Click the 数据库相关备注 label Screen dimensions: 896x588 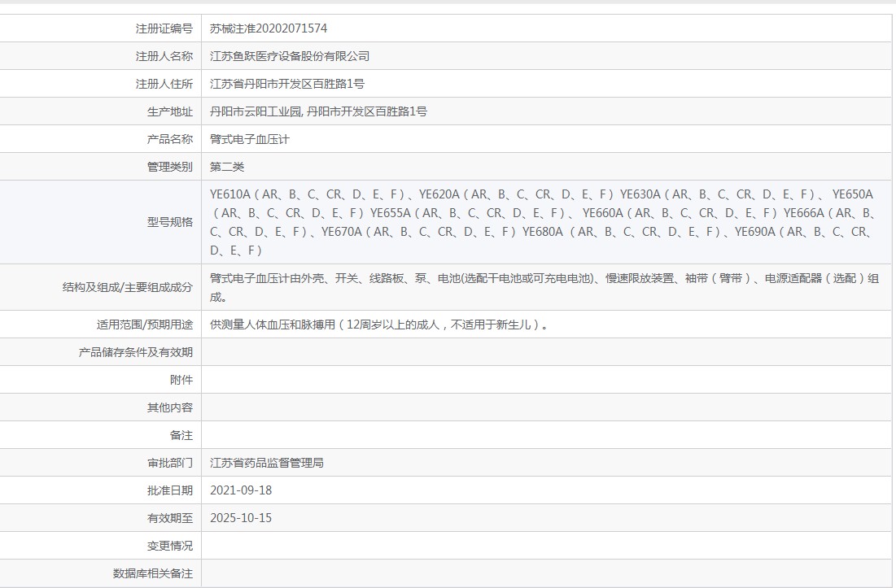[152, 573]
